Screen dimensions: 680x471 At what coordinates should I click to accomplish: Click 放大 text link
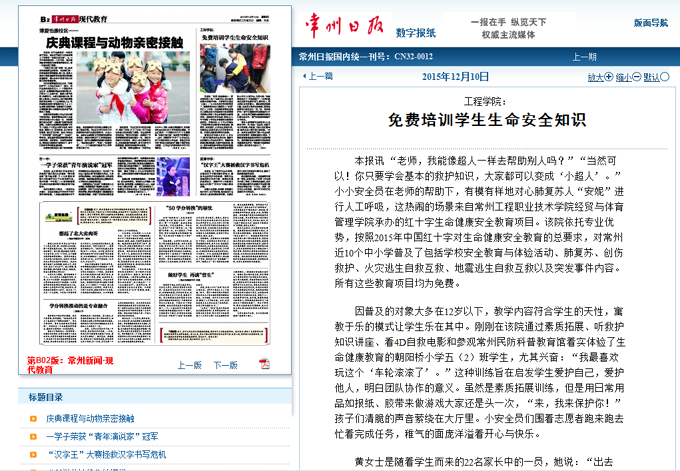point(596,77)
